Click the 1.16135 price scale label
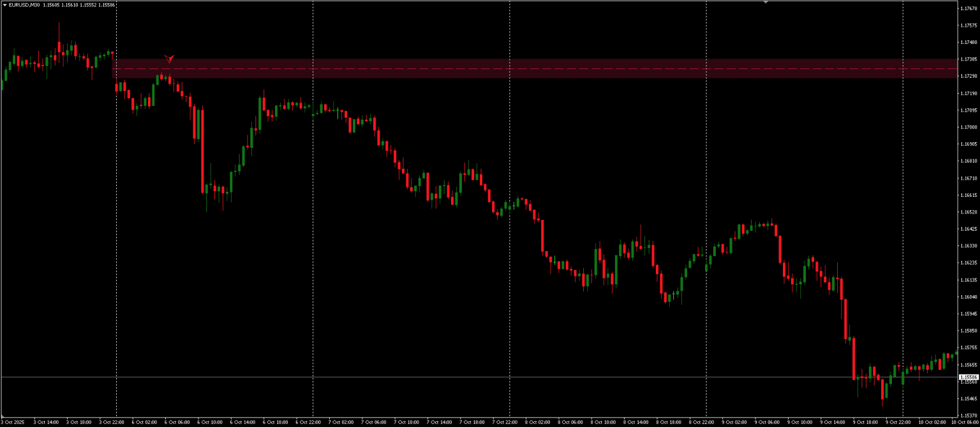 pyautogui.click(x=968, y=280)
